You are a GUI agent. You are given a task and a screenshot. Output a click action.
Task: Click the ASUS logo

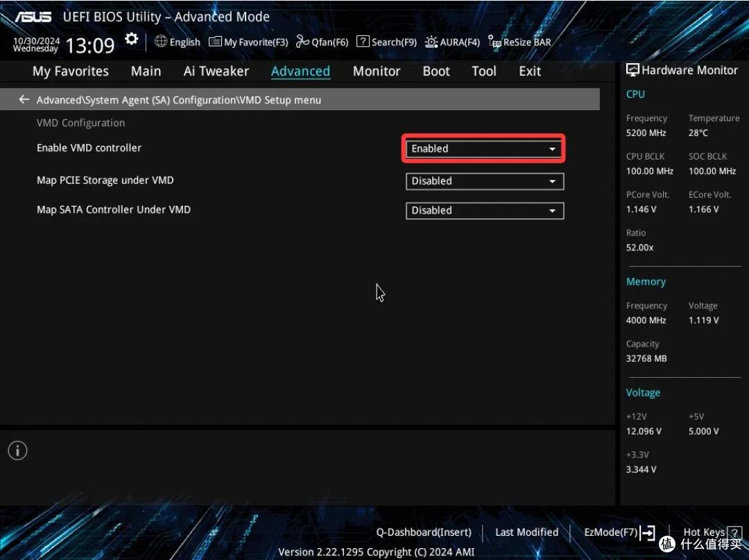pos(33,17)
